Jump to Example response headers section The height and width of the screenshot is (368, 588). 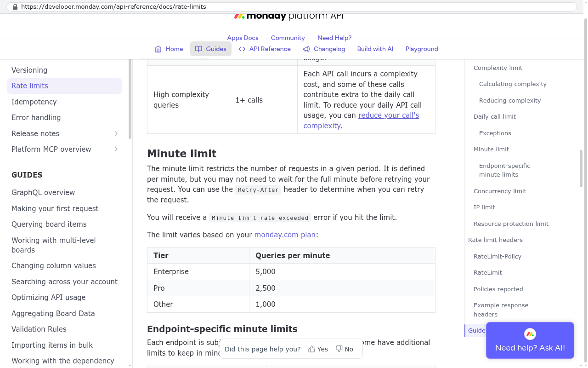coord(501,310)
